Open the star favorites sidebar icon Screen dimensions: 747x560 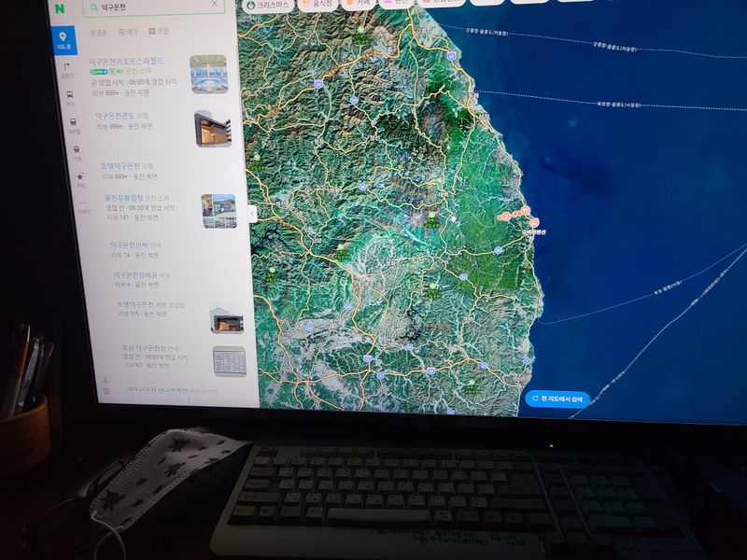(x=80, y=177)
